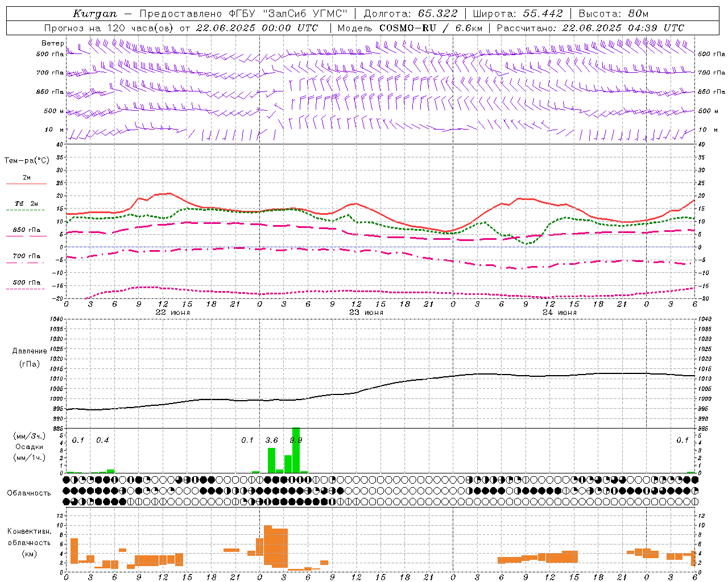This screenshot has height=582, width=728.
Task: Click the 9.9 precipitation total value
Action: click(x=296, y=440)
